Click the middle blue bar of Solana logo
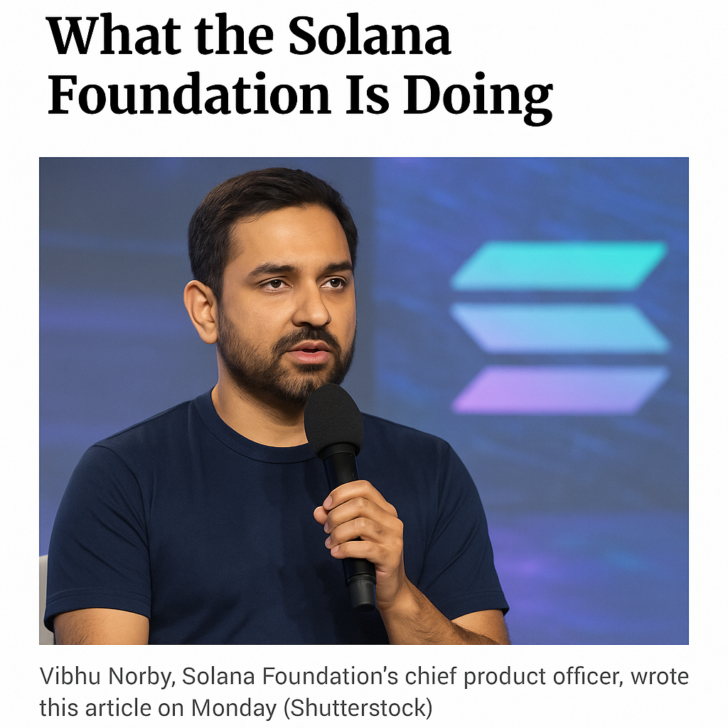 click(560, 328)
